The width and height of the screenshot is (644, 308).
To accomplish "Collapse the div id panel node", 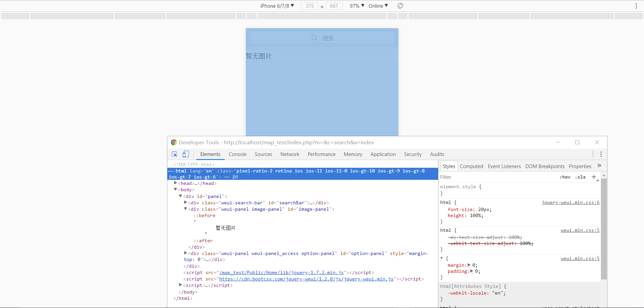I will point(180,196).
